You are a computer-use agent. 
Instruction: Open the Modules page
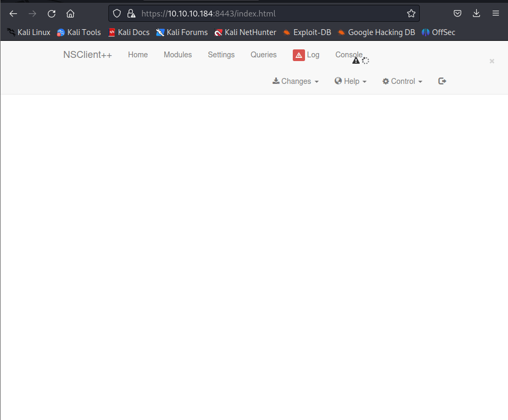tap(177, 55)
